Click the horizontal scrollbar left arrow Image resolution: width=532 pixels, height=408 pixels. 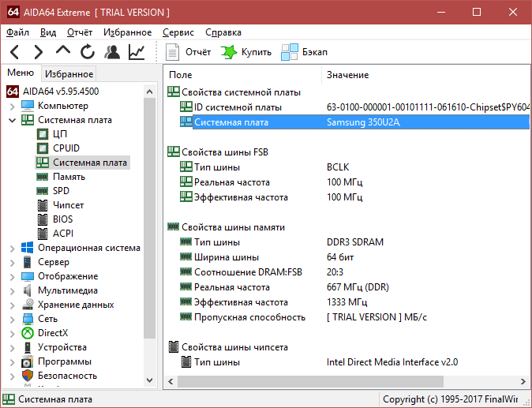[x=170, y=381]
